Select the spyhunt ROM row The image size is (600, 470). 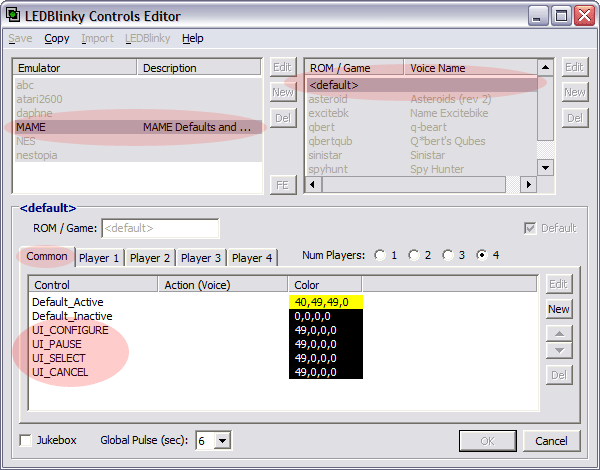tap(421, 169)
